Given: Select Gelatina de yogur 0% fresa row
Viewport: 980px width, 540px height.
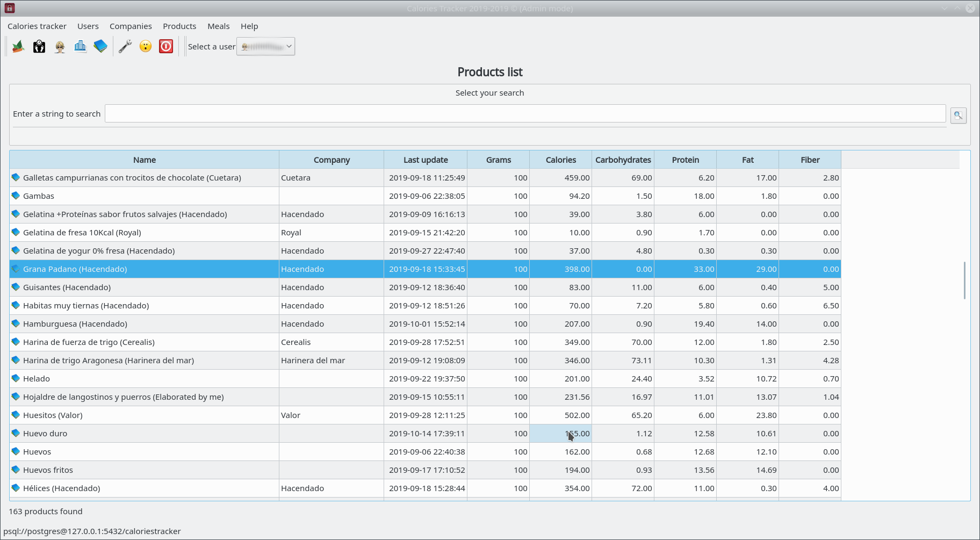Looking at the screenshot, I should pos(426,250).
